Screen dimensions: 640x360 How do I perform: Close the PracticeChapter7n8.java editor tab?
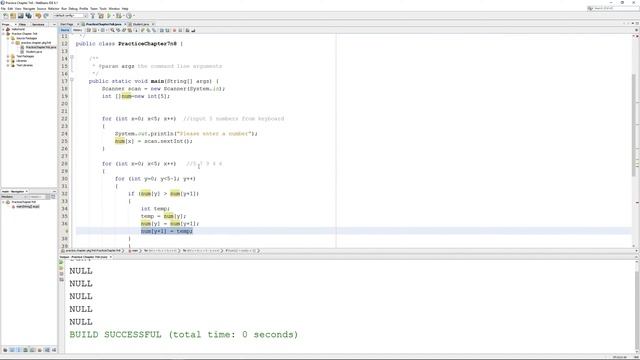[x=125, y=24]
